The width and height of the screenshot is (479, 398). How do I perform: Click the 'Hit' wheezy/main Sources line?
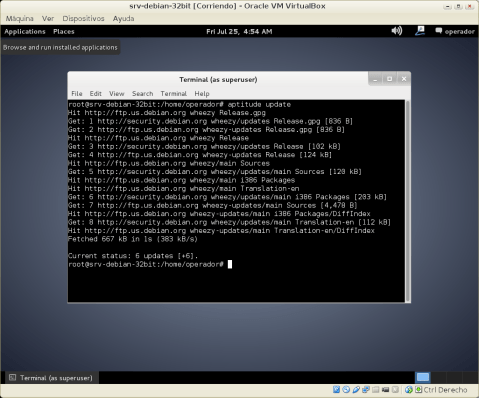coord(169,163)
